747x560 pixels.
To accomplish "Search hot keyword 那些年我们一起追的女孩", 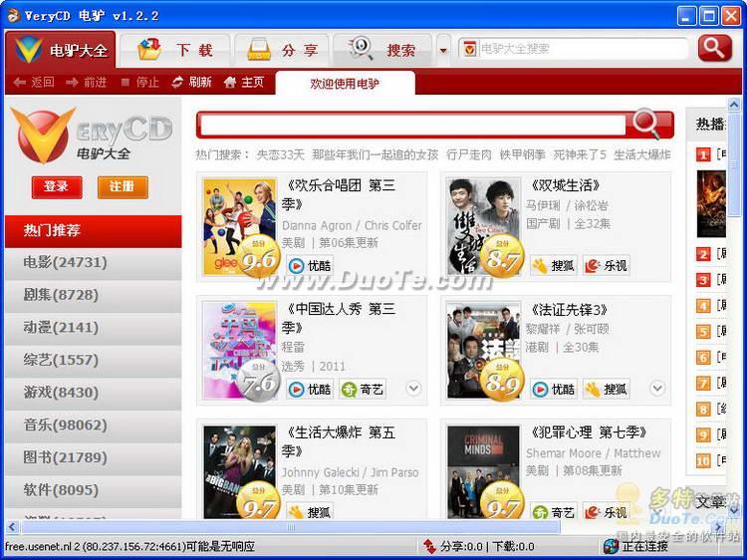I will tap(374, 154).
